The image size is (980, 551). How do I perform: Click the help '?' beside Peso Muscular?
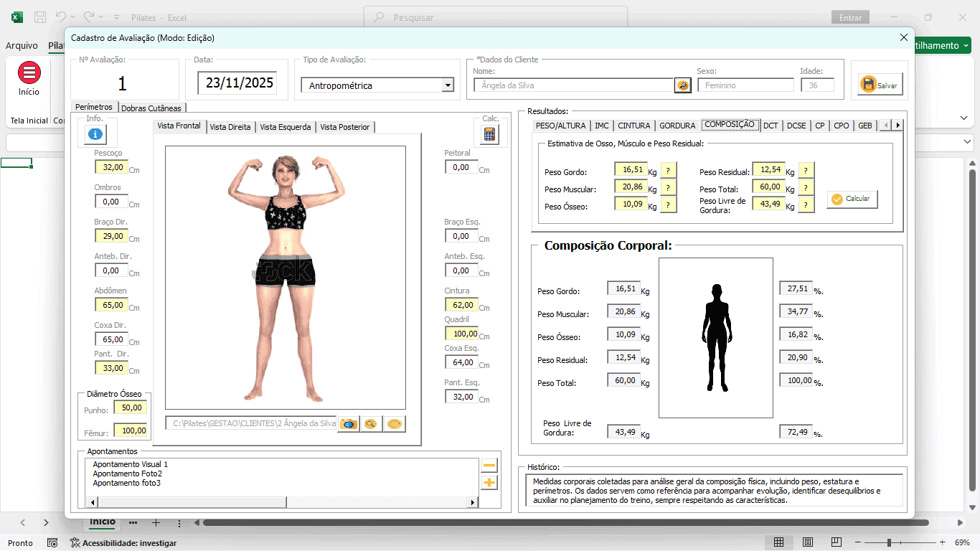pyautogui.click(x=668, y=188)
